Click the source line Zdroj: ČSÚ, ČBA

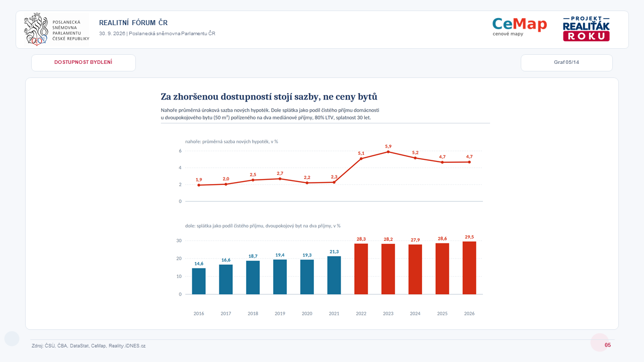[89, 346]
